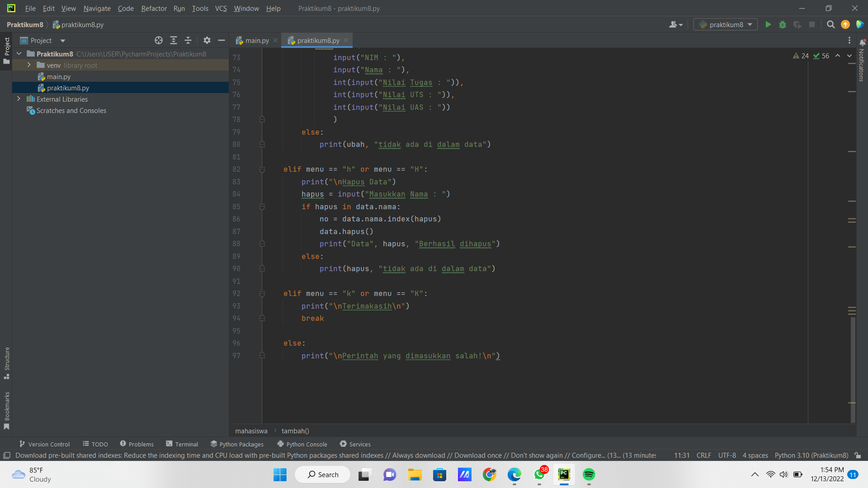Select opened file crosshair in Project panel

click(159, 40)
